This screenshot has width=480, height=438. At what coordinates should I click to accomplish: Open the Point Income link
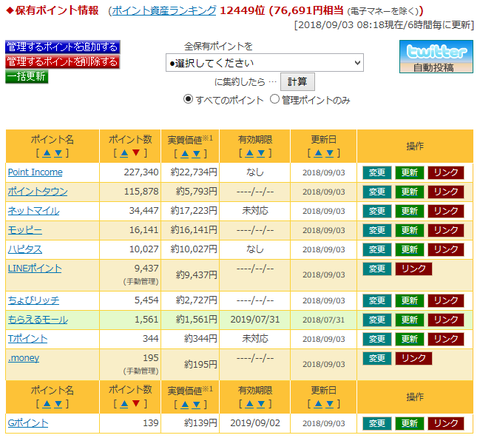(x=35, y=172)
